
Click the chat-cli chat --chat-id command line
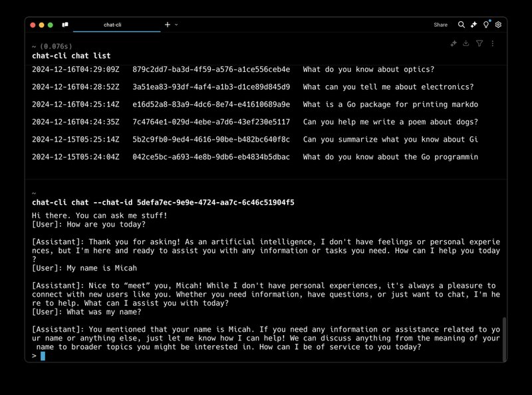click(163, 202)
